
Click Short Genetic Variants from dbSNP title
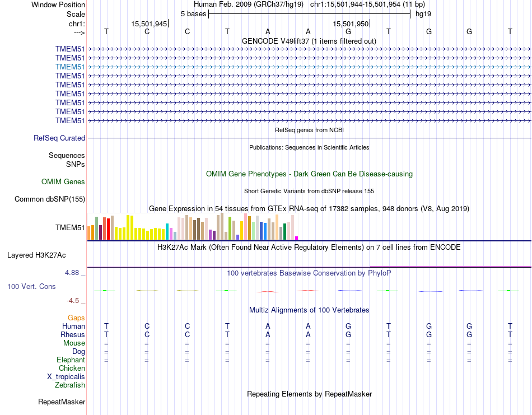[x=309, y=191]
